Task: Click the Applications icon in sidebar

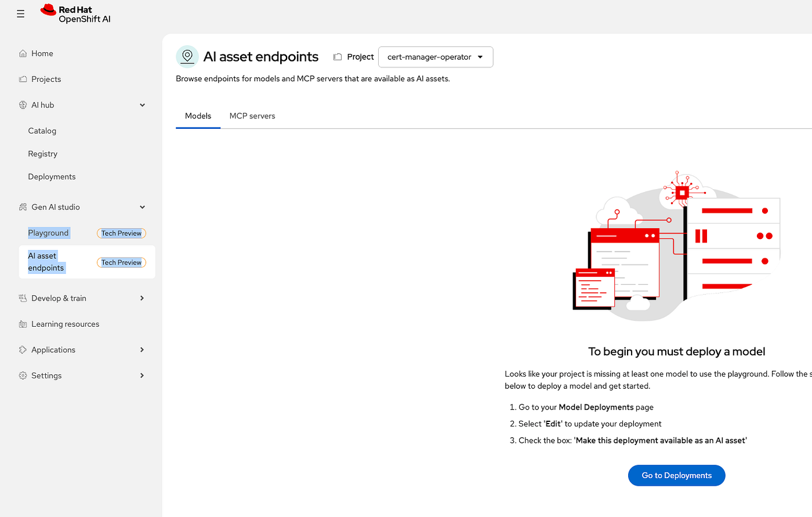Action: coord(23,350)
